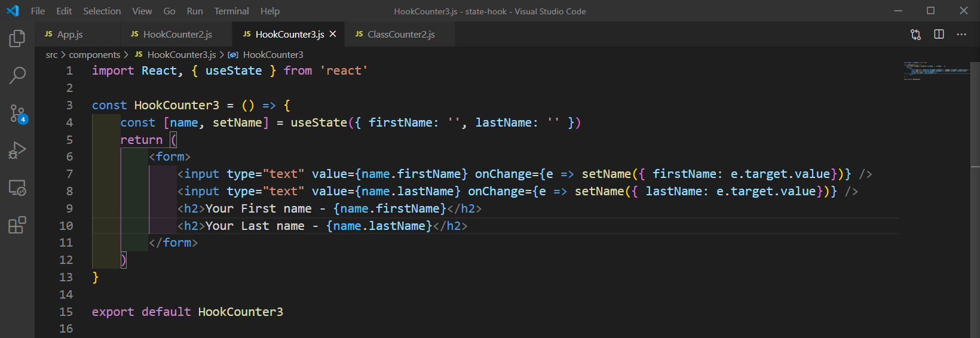Switch to the App.js tab
This screenshot has width=980, height=338.
[x=78, y=34]
